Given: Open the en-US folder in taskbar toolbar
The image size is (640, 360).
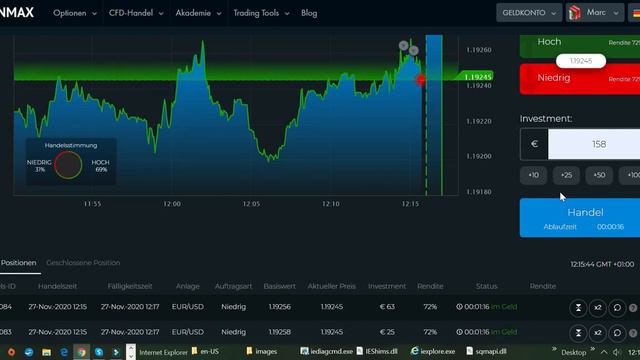Looking at the screenshot, I should pos(205,351).
